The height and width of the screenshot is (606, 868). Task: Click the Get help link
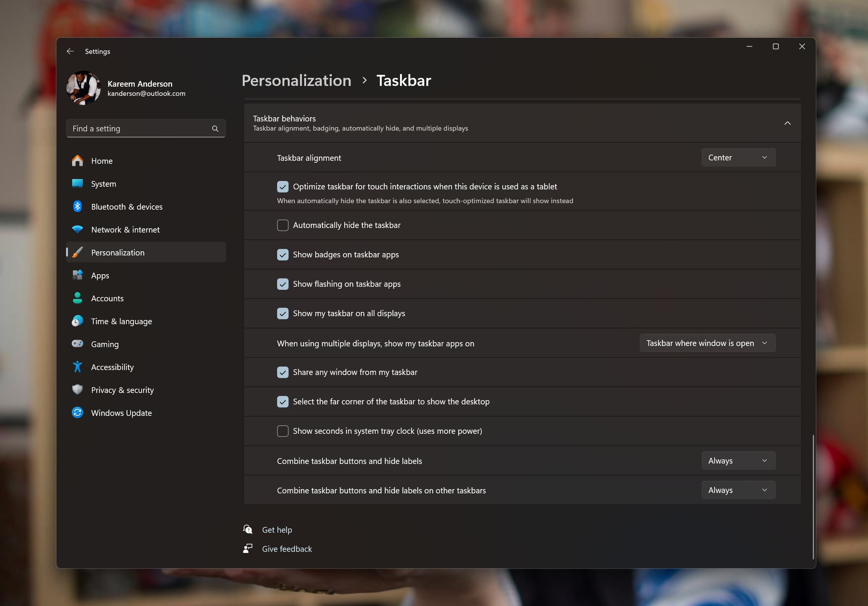pos(277,530)
